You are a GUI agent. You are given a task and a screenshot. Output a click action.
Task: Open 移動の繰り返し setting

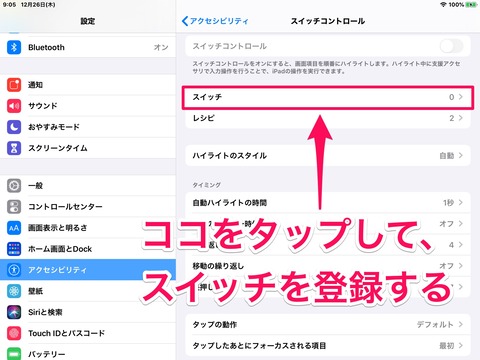click(x=328, y=266)
